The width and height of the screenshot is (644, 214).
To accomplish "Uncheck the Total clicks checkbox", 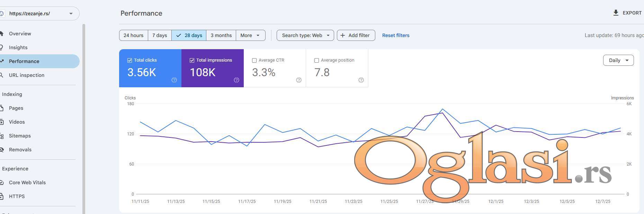I will click(x=129, y=60).
